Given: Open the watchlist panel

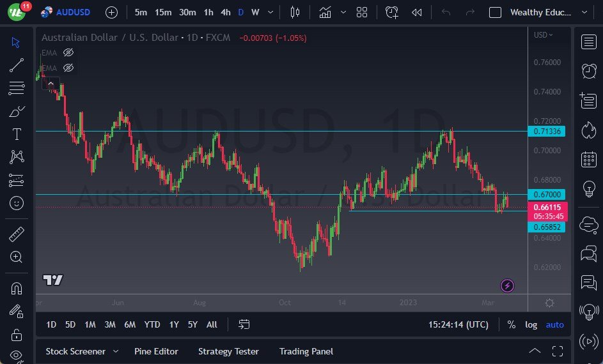Looking at the screenshot, I should click(x=589, y=42).
